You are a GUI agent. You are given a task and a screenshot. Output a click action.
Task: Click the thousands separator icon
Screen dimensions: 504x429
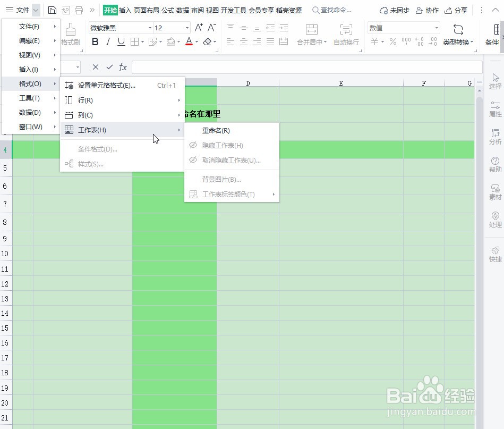pos(406,41)
